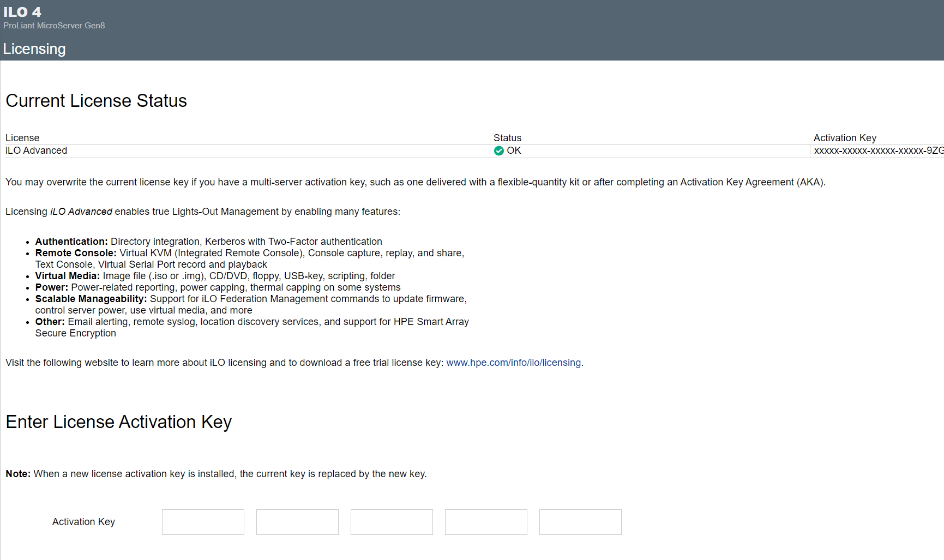Screen dimensions: 944x560
Task: Select the third Activation Key input box
Action: click(x=392, y=522)
